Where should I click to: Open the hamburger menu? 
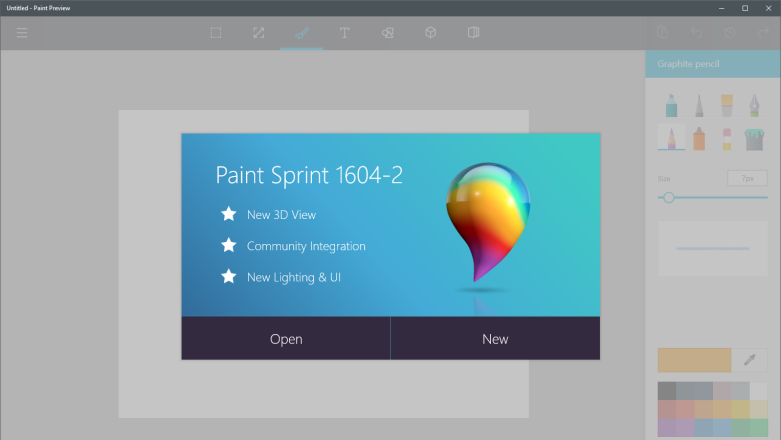tap(22, 33)
